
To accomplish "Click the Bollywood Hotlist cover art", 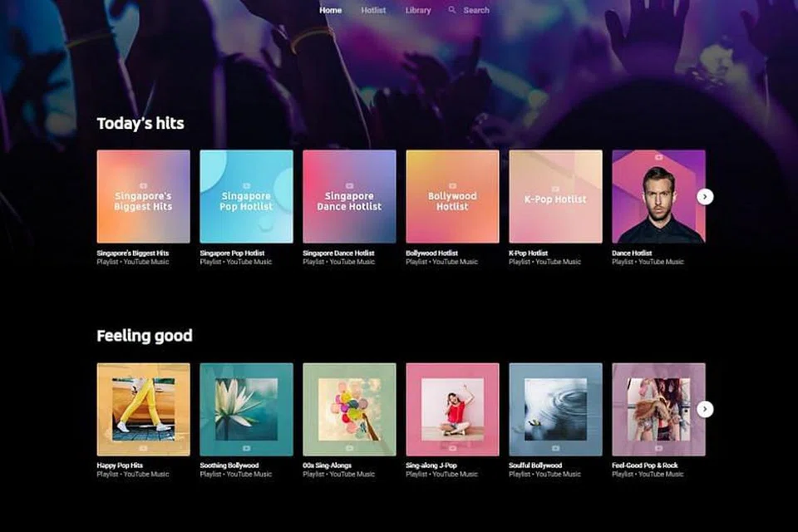I will [452, 196].
